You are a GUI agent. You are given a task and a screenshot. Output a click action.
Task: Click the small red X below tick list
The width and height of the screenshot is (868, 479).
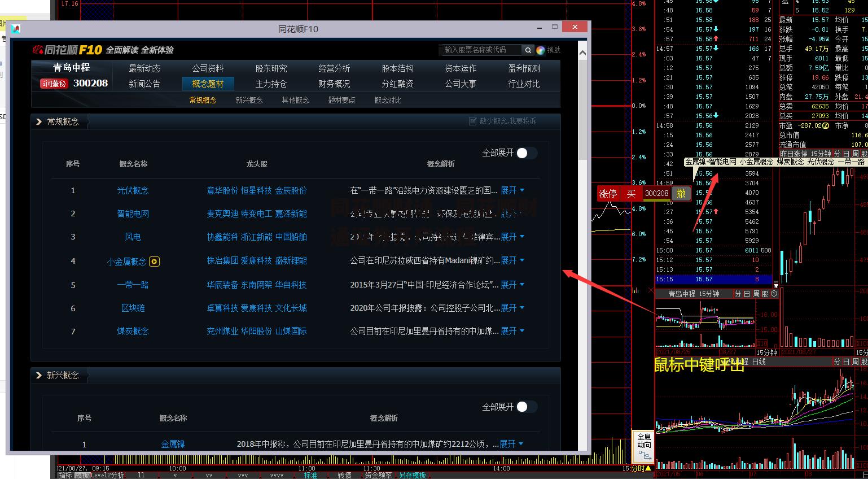(x=651, y=290)
